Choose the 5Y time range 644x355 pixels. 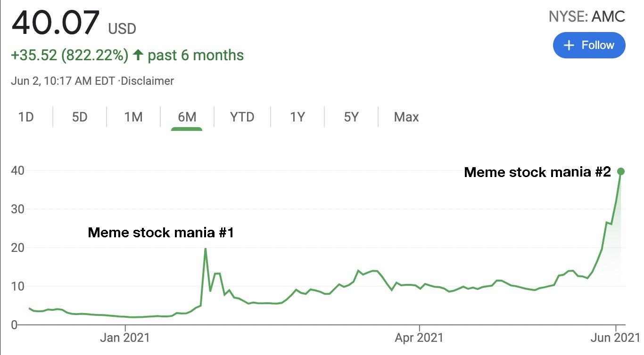(x=351, y=117)
